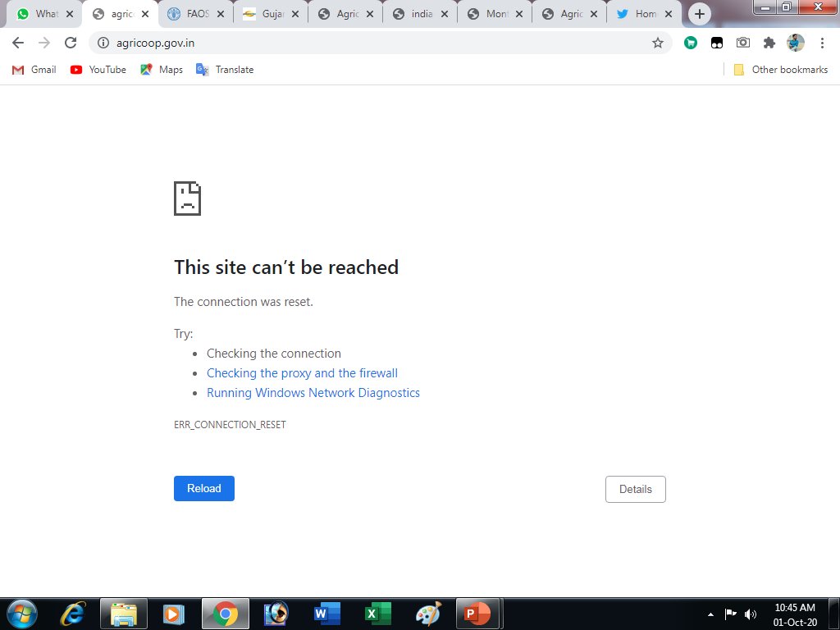Open Windows Media Player taskbar icon
The height and width of the screenshot is (630, 840).
[174, 614]
